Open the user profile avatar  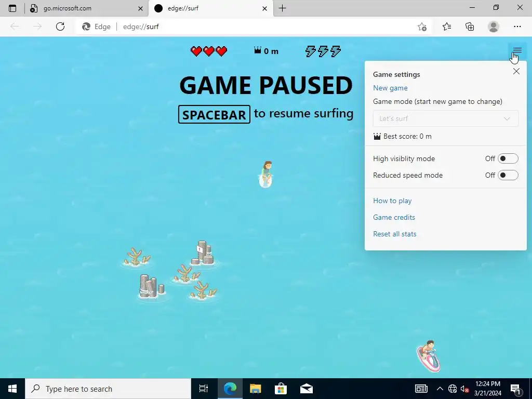[494, 26]
